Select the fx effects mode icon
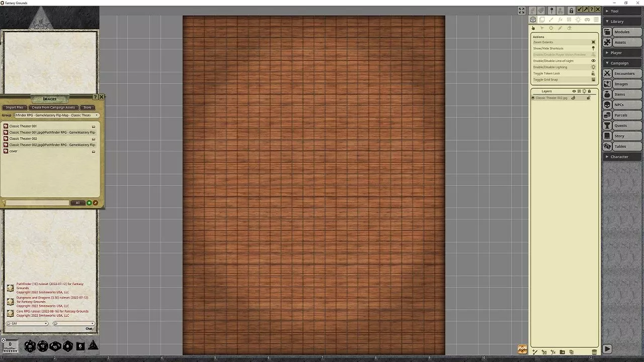644x362 pixels. (x=560, y=20)
